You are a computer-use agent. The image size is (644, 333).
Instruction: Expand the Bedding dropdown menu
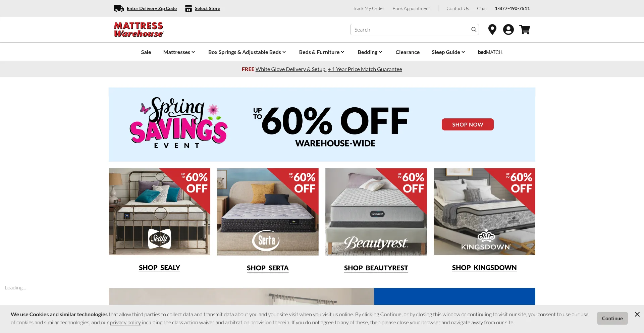(370, 52)
